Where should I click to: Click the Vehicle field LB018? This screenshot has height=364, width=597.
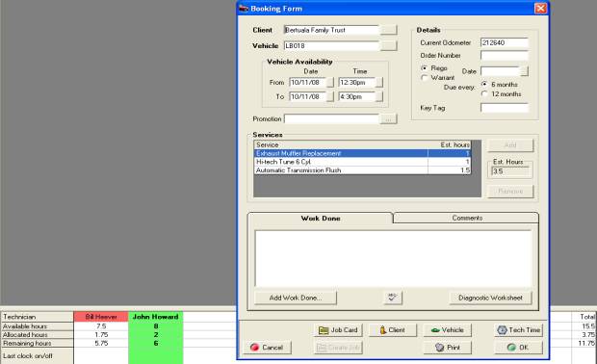pos(331,45)
